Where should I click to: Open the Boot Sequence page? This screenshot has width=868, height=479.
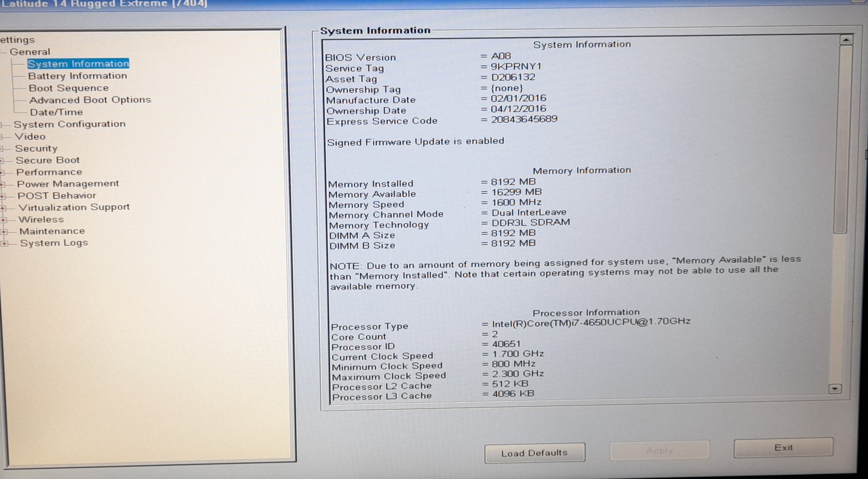(68, 88)
